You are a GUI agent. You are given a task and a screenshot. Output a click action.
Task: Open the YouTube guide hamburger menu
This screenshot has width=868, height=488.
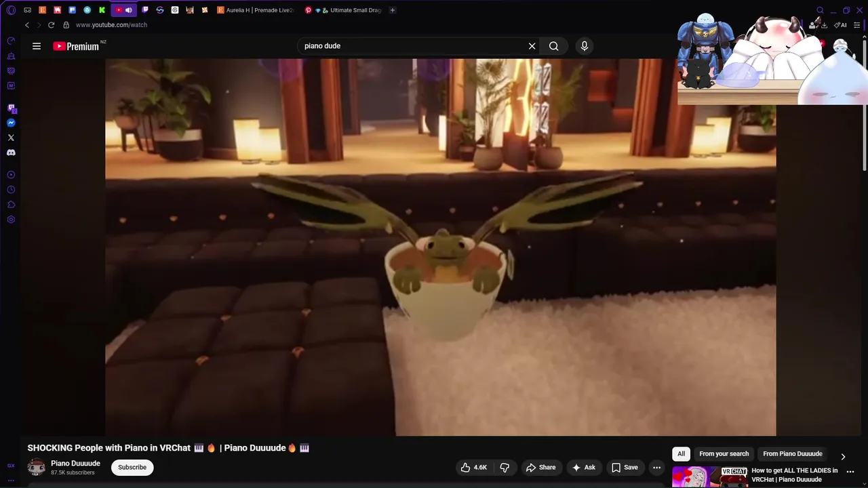point(37,46)
